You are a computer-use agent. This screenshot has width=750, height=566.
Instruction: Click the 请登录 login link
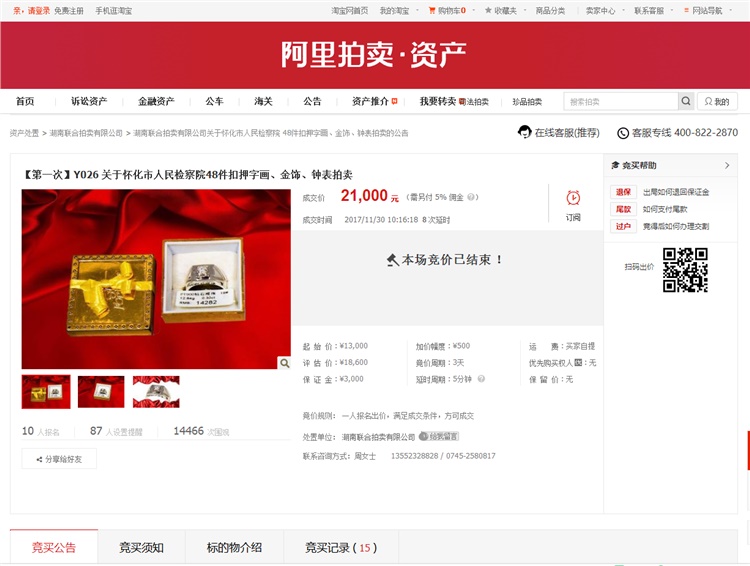[38, 11]
